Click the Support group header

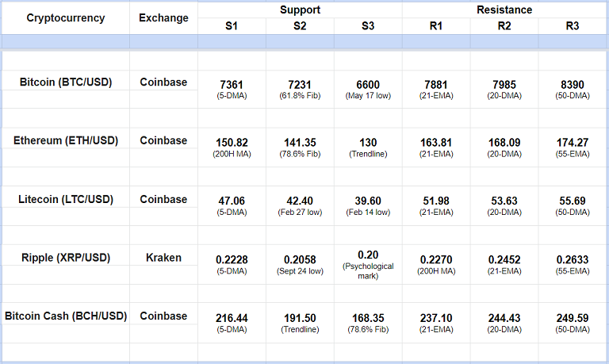[300, 10]
